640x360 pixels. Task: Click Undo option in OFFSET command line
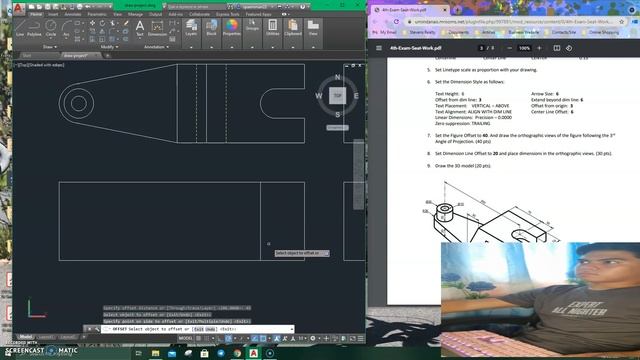[x=210, y=329]
